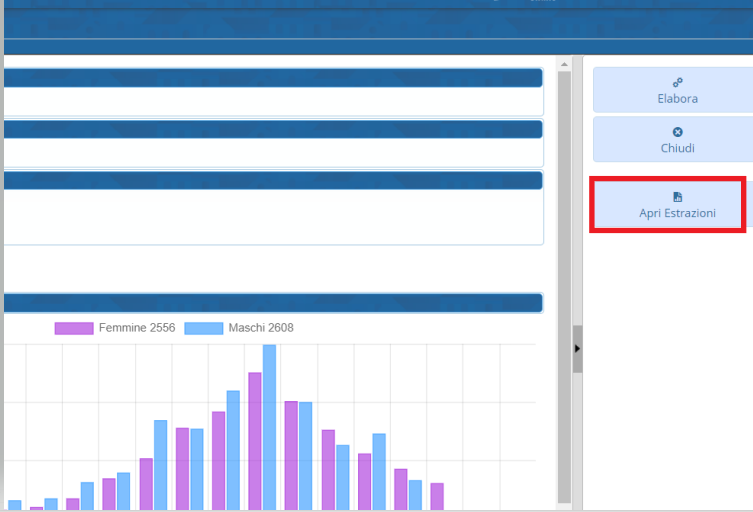
Task: Expand the third blue panel header
Action: point(272,180)
